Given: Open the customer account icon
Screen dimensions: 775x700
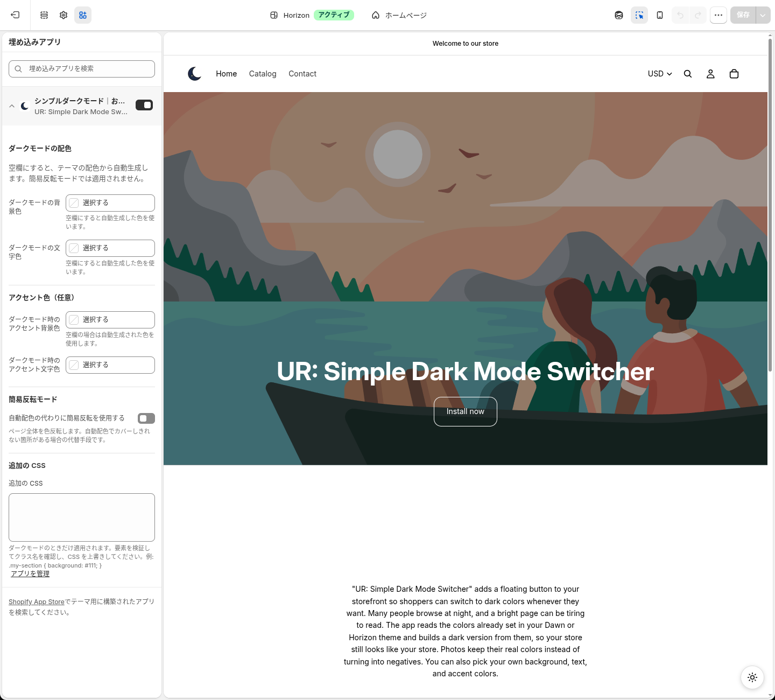Looking at the screenshot, I should click(710, 74).
